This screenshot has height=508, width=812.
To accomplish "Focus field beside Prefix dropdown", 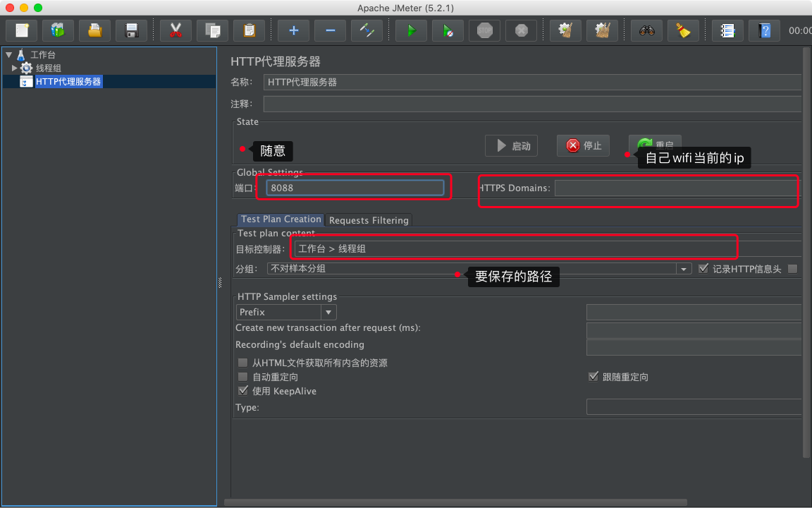I will click(694, 312).
